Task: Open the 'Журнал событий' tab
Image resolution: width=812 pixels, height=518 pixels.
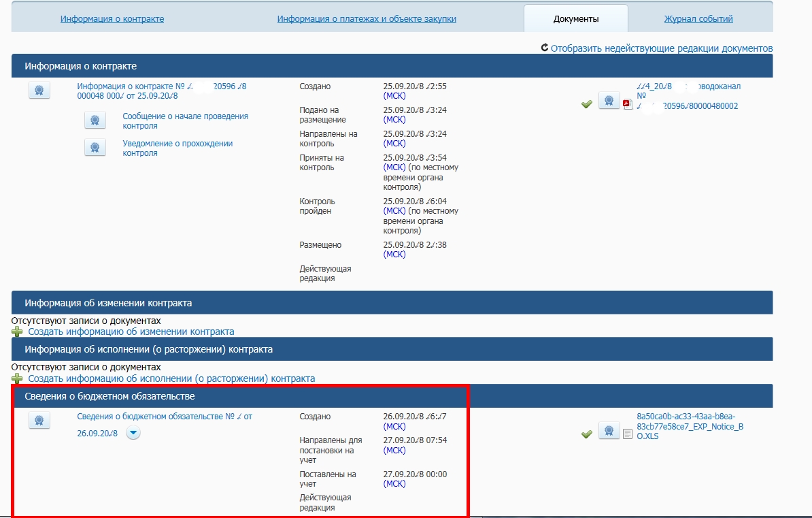Action: [698, 19]
